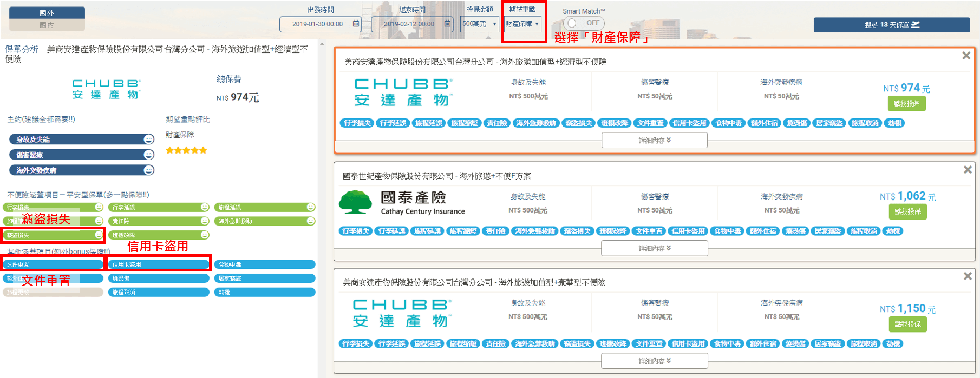
Task: Open the 返家時間 return date calendar icon
Action: pos(447,24)
